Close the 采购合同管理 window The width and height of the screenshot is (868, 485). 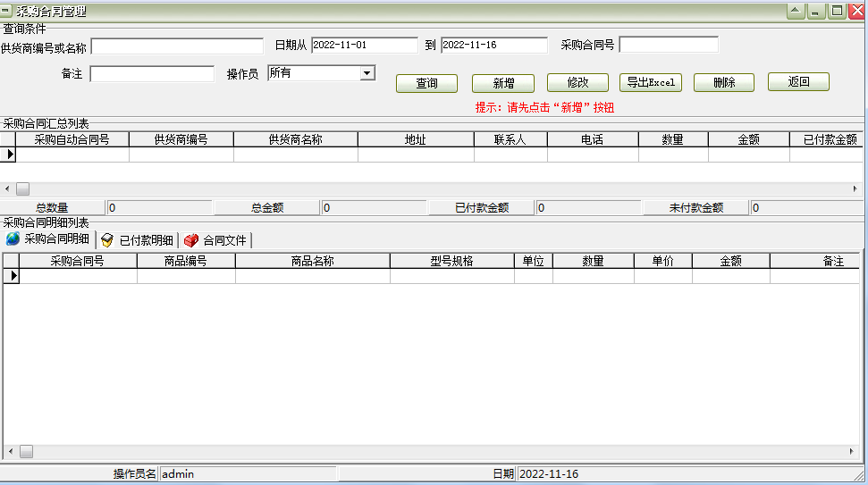click(x=857, y=11)
